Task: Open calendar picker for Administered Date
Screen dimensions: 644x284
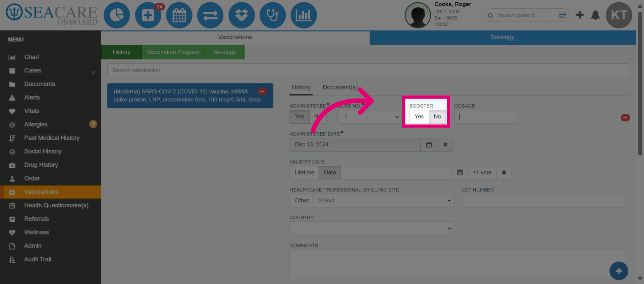Action: point(429,145)
